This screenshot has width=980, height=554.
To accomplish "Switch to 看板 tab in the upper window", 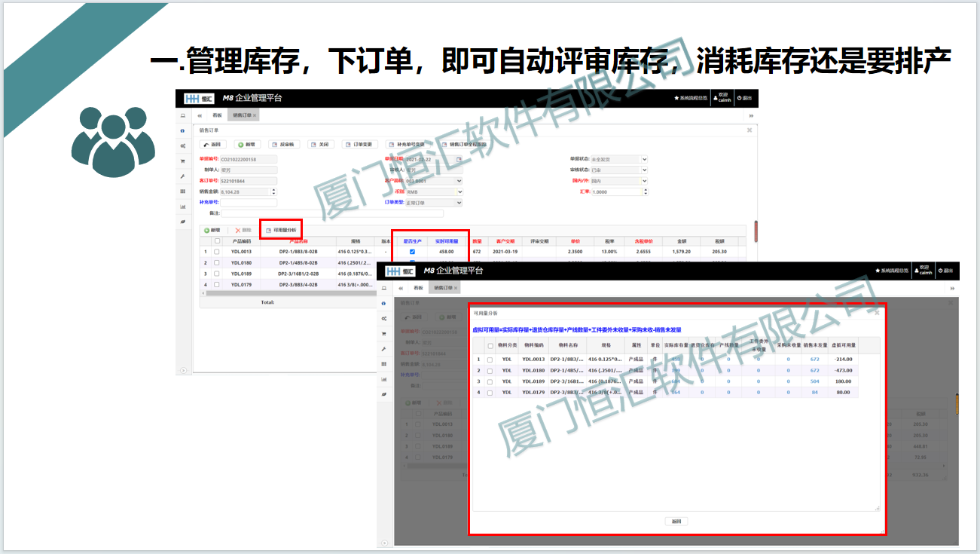I will pyautogui.click(x=217, y=115).
